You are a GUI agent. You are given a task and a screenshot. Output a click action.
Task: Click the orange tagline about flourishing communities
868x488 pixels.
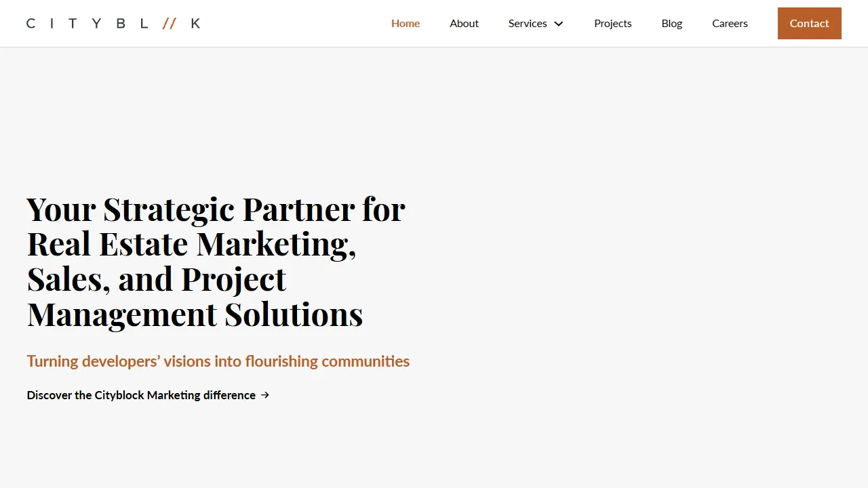(x=218, y=361)
